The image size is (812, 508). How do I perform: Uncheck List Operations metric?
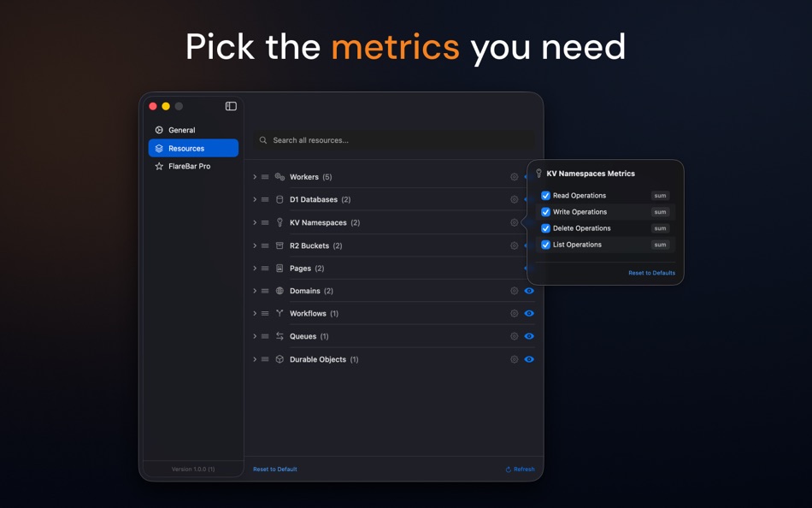pos(545,245)
